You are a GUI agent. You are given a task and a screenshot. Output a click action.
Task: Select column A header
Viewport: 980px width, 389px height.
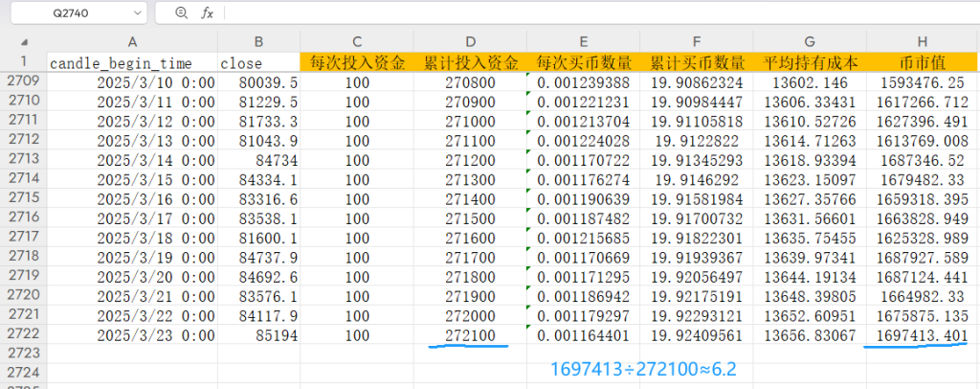(132, 42)
